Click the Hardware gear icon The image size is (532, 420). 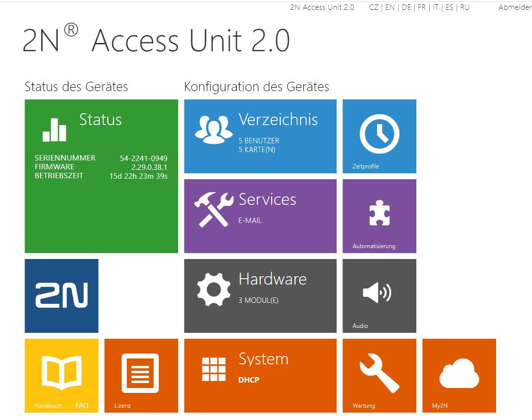tap(213, 289)
